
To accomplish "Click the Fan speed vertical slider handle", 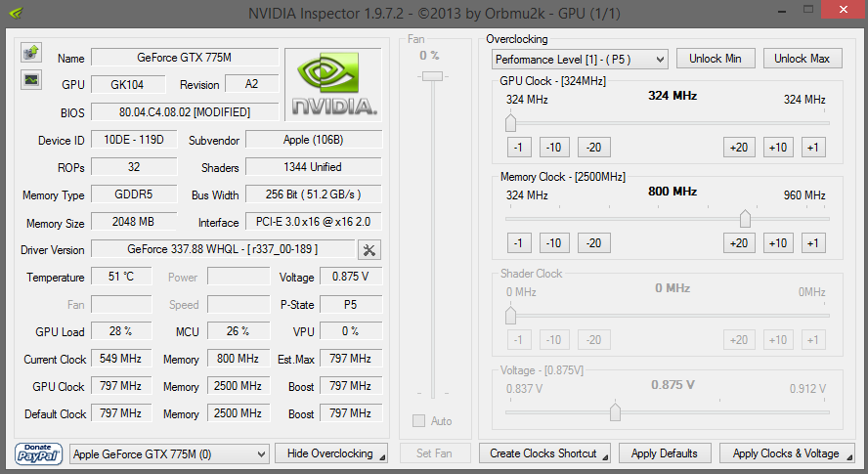I will 432,76.
